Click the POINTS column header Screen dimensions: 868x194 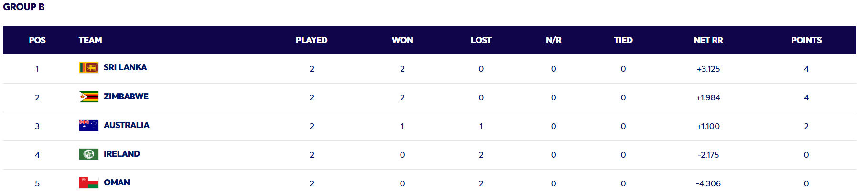806,40
